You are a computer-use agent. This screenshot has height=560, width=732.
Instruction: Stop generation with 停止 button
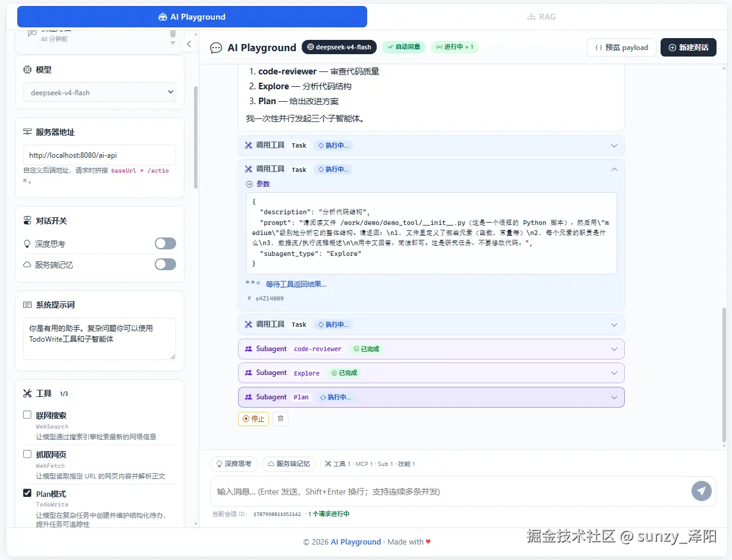pos(254,418)
